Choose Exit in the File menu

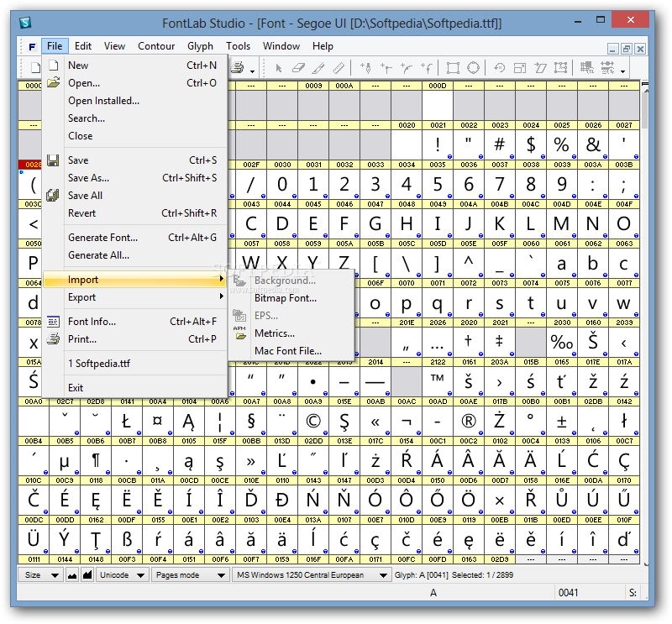point(134,388)
